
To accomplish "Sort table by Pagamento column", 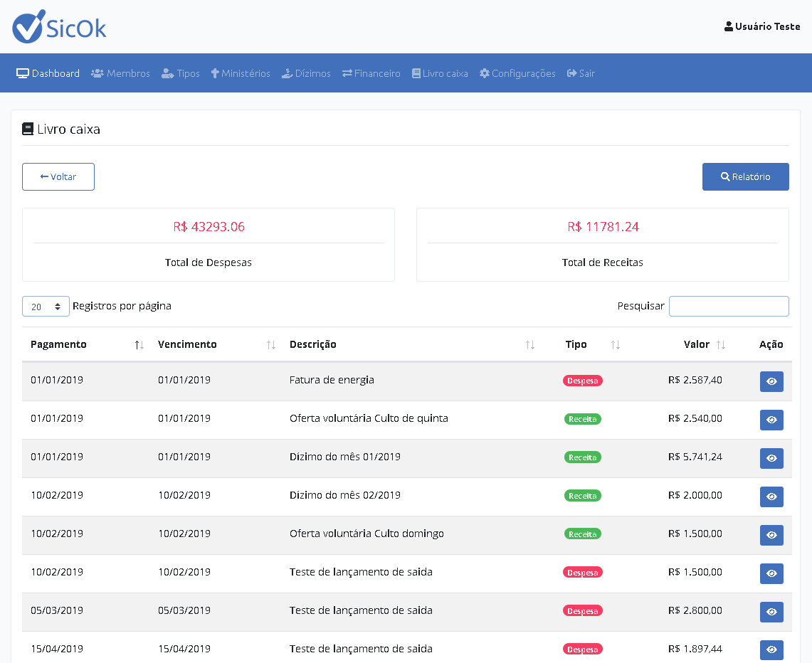I will (x=87, y=344).
